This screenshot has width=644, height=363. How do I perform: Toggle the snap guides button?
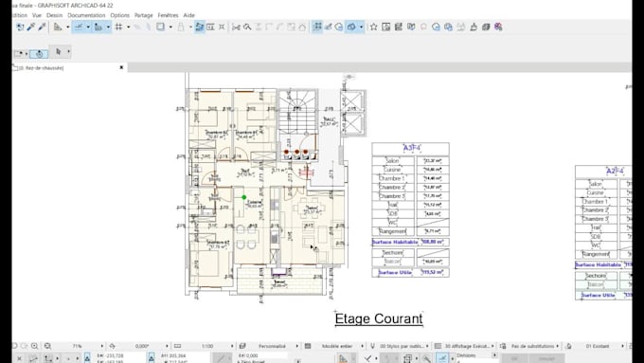[x=79, y=27]
